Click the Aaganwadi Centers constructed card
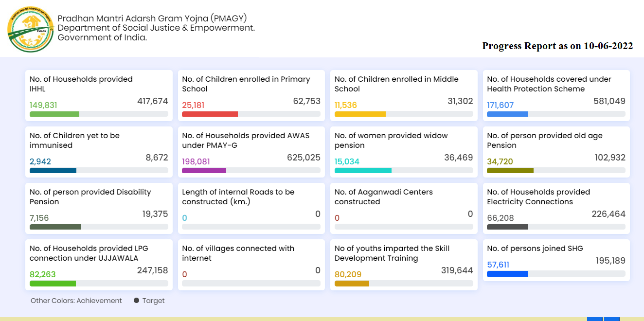644x321 pixels. click(403, 208)
